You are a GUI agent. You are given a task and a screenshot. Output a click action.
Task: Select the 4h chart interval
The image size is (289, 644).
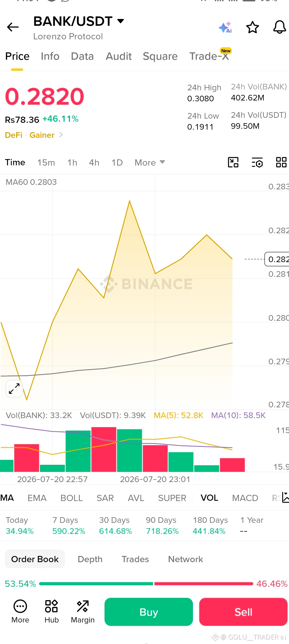pos(94,162)
